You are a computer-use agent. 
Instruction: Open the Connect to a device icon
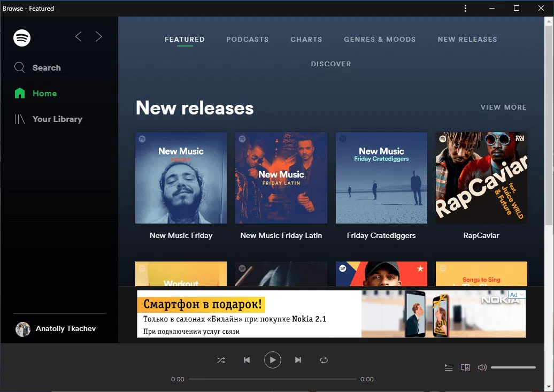click(x=465, y=367)
